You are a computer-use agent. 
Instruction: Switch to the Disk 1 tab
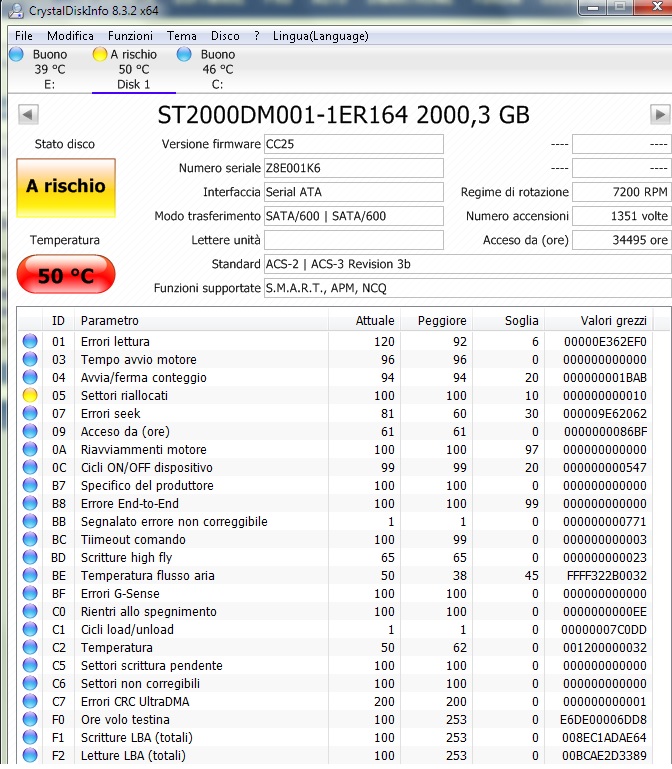133,69
